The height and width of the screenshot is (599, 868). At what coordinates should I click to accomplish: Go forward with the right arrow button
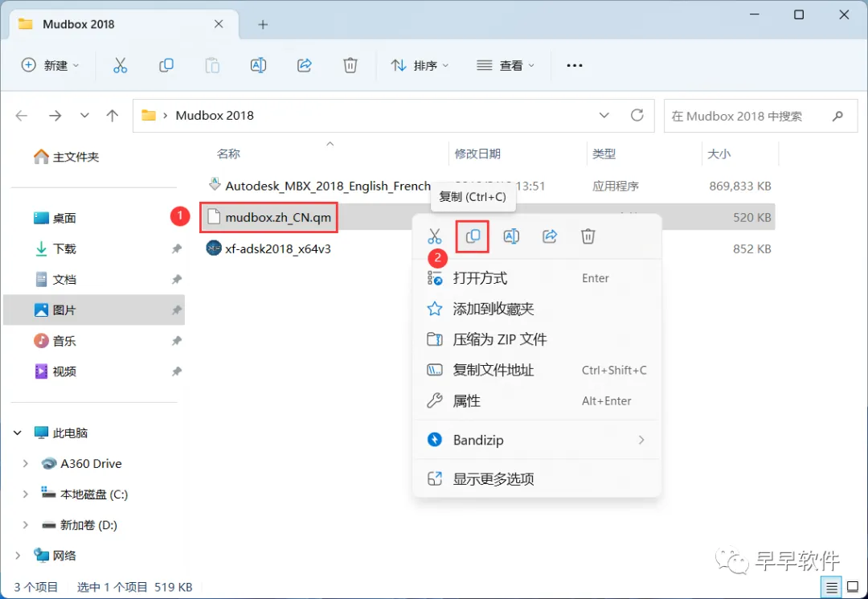click(x=55, y=116)
